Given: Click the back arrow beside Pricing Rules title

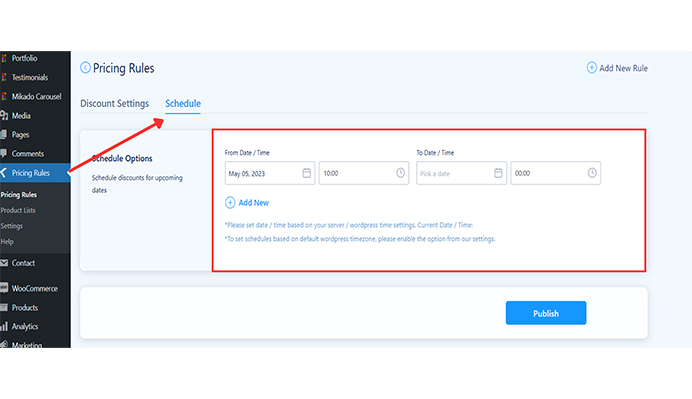Looking at the screenshot, I should point(85,68).
